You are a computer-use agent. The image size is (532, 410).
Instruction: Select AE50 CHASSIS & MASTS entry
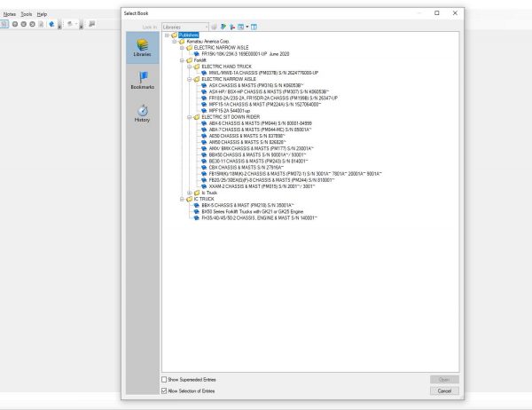click(x=247, y=136)
